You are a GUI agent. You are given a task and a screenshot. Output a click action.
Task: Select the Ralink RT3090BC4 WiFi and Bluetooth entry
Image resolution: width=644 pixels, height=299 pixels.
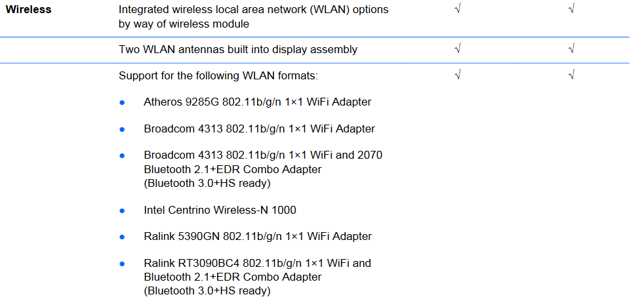(x=257, y=277)
